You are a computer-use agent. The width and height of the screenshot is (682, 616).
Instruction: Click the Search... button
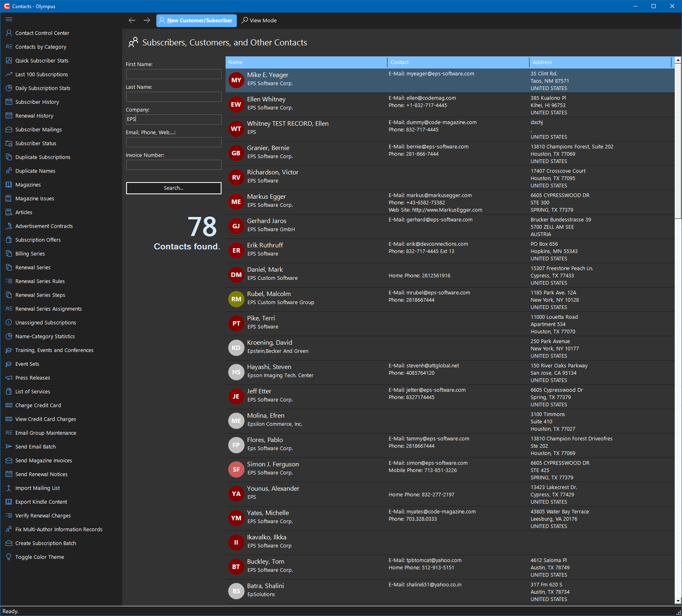[x=174, y=188]
